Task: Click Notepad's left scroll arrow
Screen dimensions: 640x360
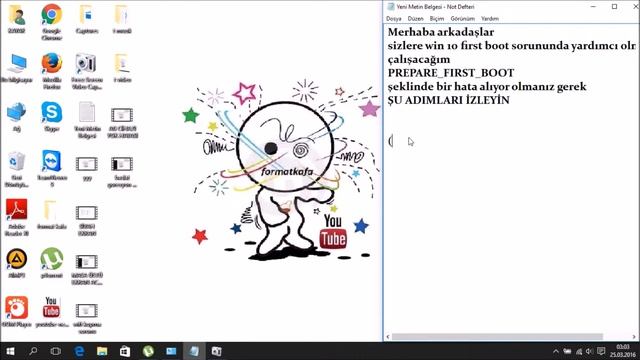Action: pyautogui.click(x=388, y=337)
